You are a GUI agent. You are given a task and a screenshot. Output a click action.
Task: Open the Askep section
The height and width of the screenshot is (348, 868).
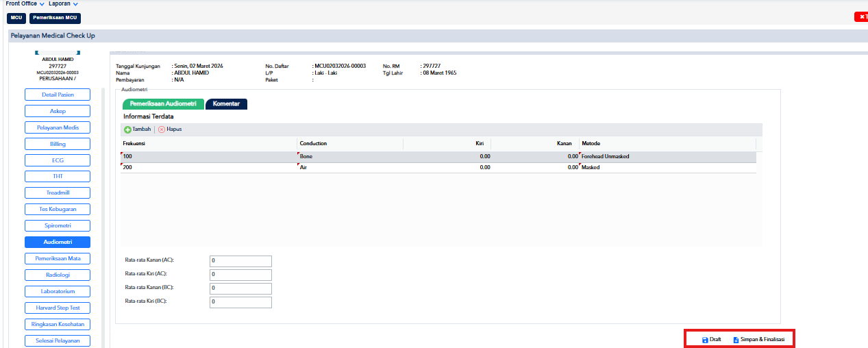(x=58, y=111)
